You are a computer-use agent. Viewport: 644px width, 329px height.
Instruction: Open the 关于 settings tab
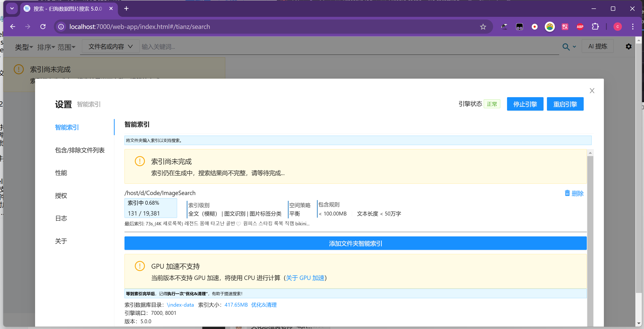point(61,241)
